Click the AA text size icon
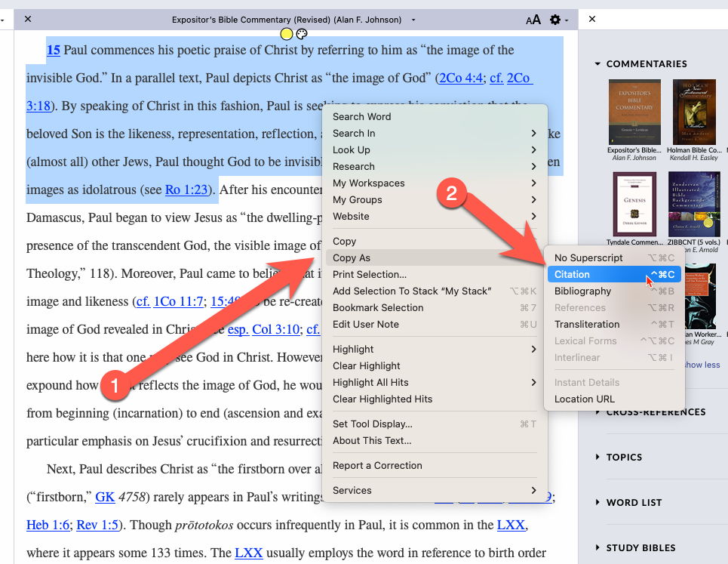The width and height of the screenshot is (728, 564). click(x=533, y=20)
